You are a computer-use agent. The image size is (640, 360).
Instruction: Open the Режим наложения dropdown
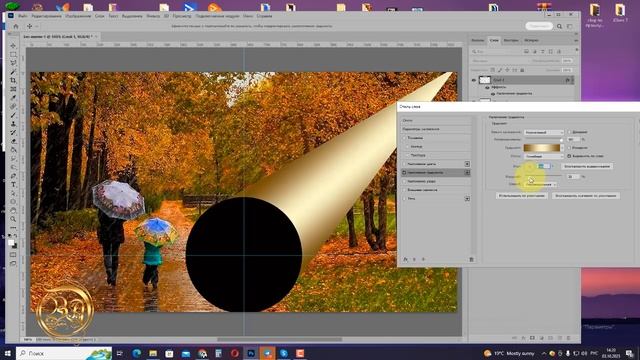544,132
